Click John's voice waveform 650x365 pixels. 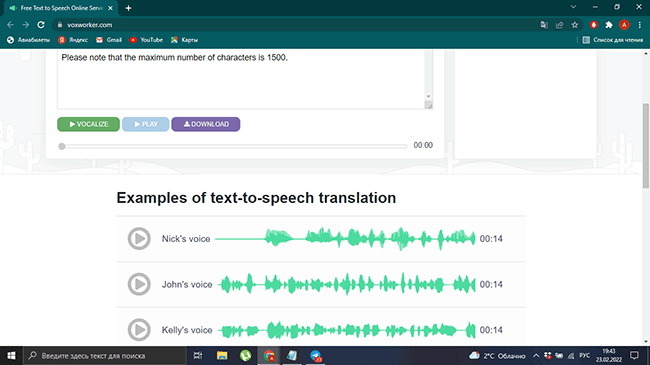pos(347,284)
